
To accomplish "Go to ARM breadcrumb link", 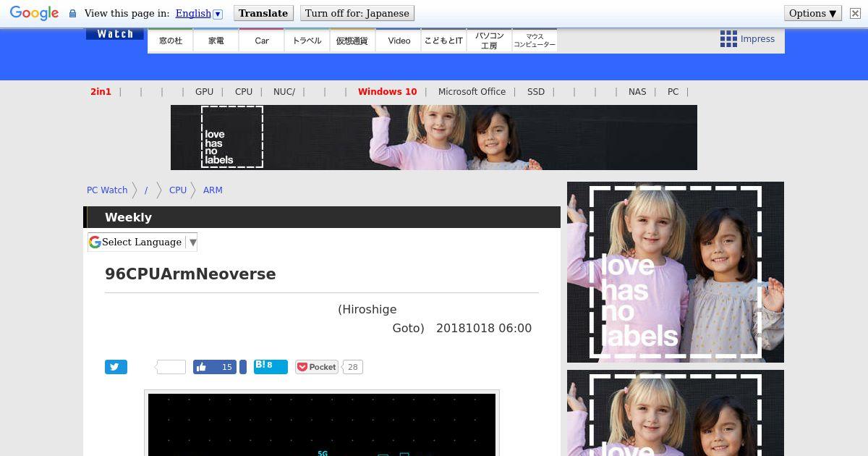I will 213,190.
